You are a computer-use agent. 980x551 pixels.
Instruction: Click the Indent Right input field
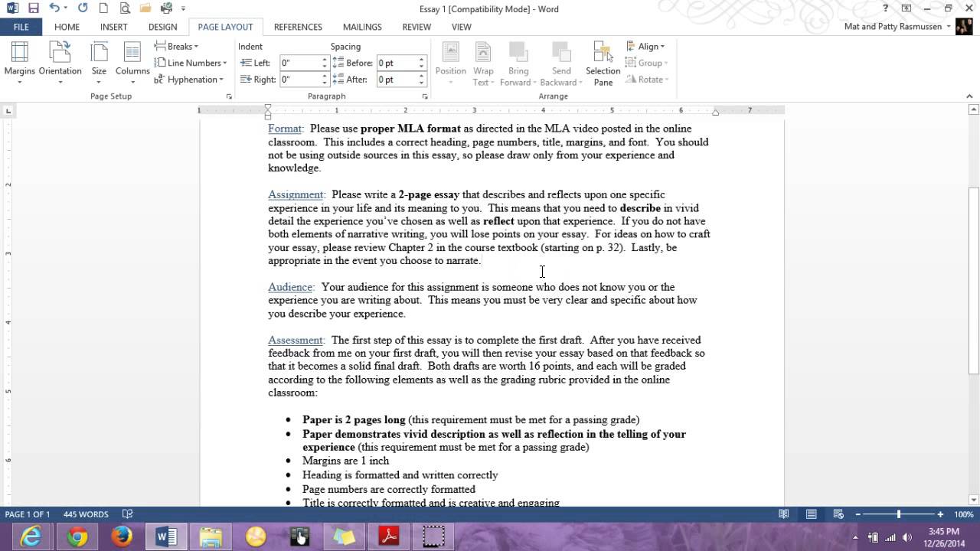(x=299, y=80)
